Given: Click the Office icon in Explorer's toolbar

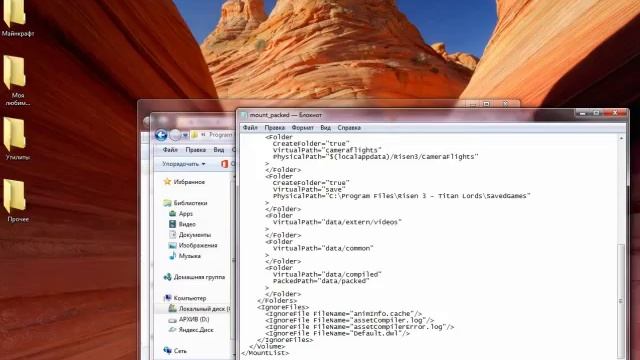Looking at the screenshot, I should (224, 164).
